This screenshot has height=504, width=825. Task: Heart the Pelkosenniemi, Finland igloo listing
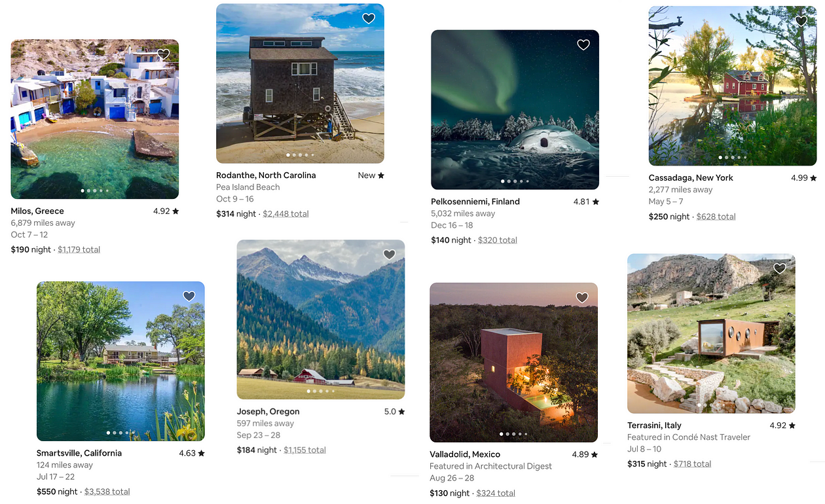point(583,45)
